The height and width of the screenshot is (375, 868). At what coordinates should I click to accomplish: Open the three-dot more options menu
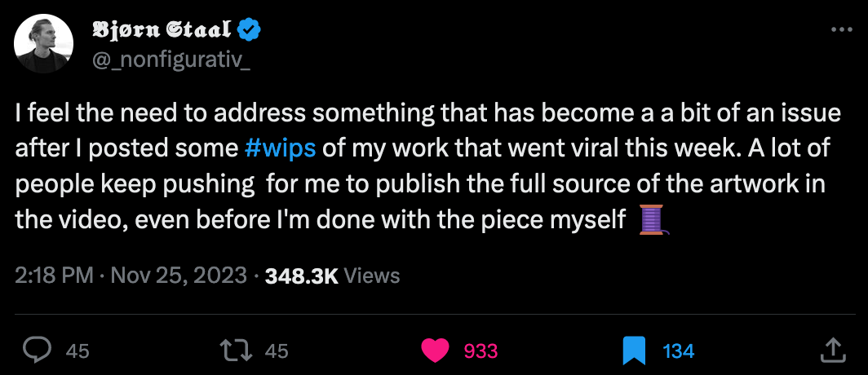840,30
